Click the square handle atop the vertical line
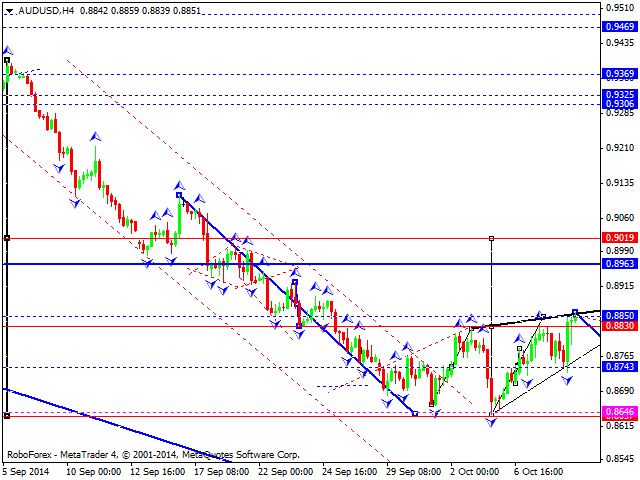640x480 pixels. click(x=491, y=238)
